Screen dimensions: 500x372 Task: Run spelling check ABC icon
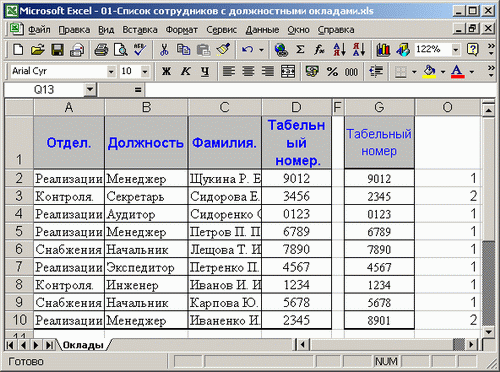[140, 50]
